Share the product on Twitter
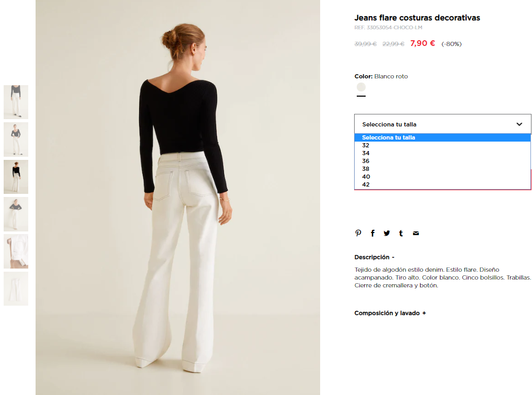Image resolution: width=532 pixels, height=395 pixels. (387, 233)
